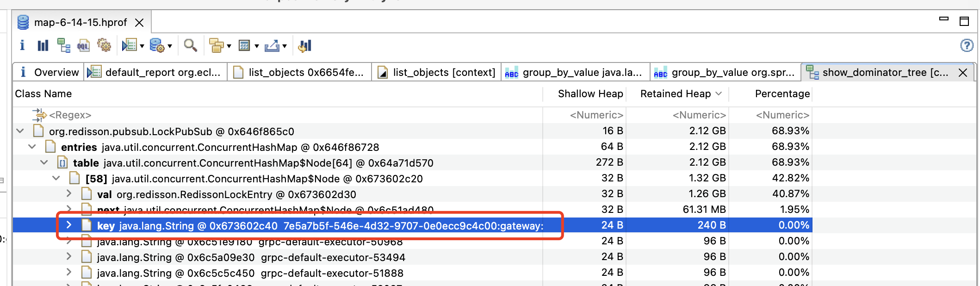
Task: Open the Dominator Tree toolbar icon
Action: click(x=63, y=45)
